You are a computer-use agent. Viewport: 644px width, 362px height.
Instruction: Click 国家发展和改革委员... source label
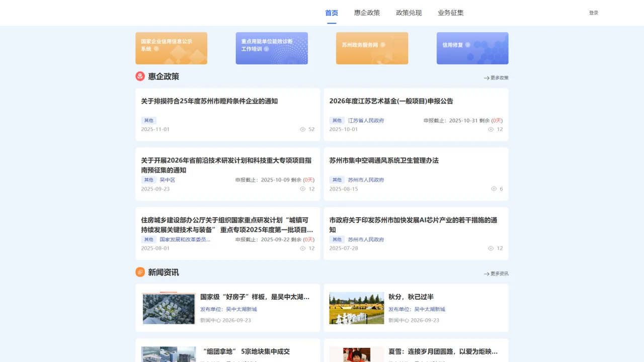[x=185, y=240]
